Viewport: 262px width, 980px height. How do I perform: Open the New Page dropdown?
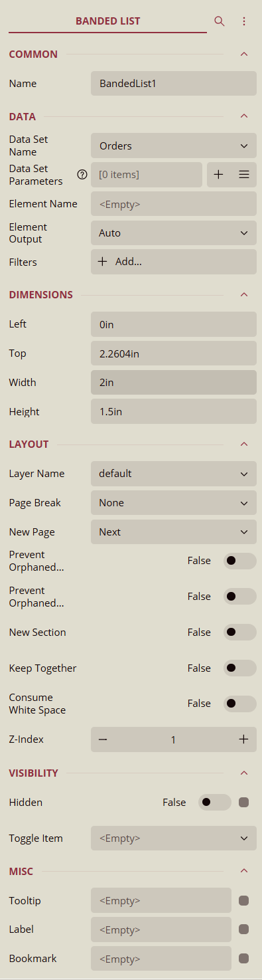[174, 532]
